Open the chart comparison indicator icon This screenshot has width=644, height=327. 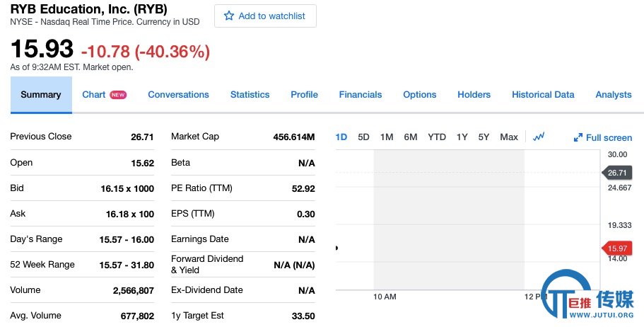[x=539, y=137]
